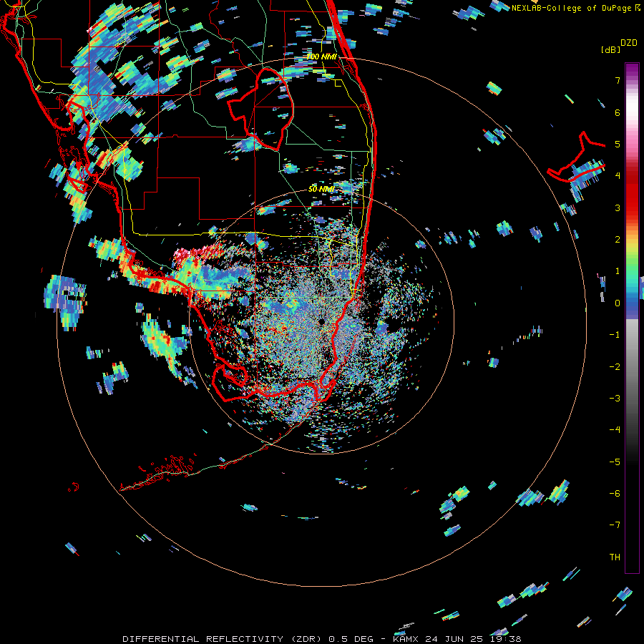Click the 0.5 DEG elevation angle text
Image resolution: width=644 pixels, height=644 pixels.
click(351, 639)
